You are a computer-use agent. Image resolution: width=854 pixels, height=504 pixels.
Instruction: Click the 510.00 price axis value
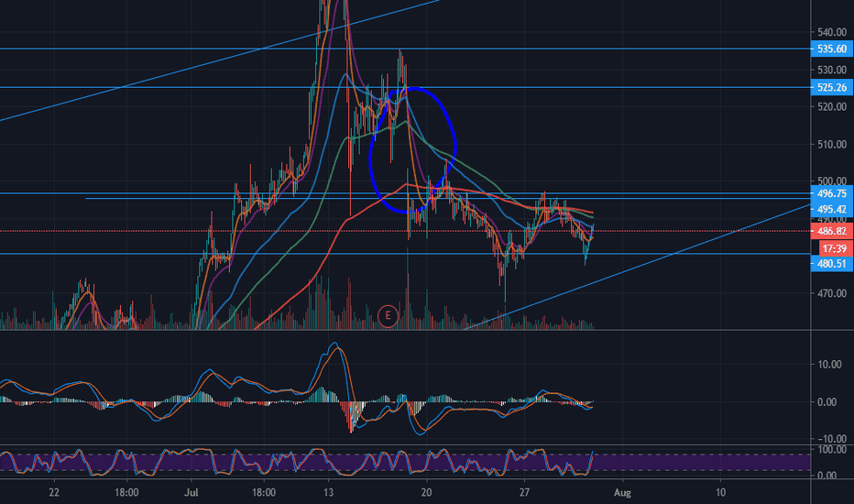tap(832, 145)
